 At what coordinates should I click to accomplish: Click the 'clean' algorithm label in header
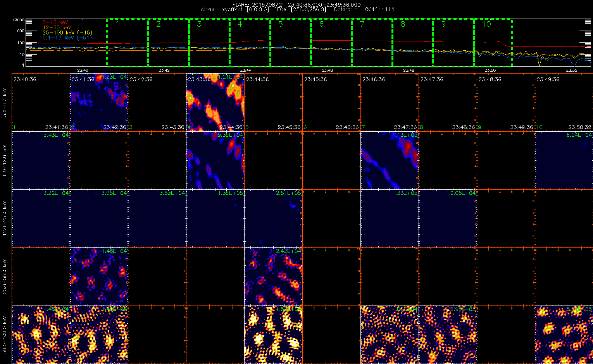click(208, 9)
